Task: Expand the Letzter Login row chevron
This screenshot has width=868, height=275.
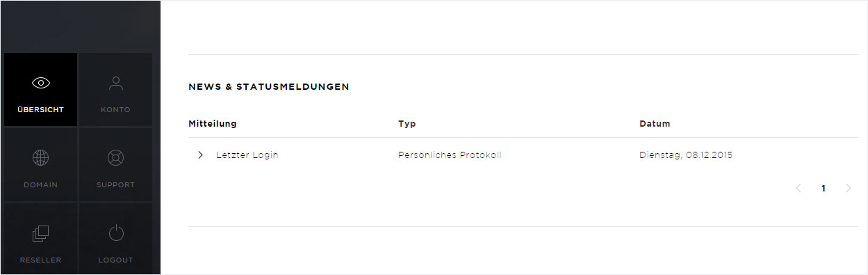Action: (x=200, y=155)
